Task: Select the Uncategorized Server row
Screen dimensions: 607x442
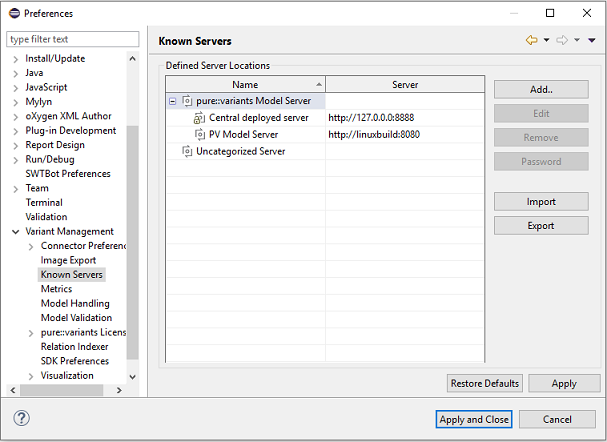Action: pyautogui.click(x=325, y=151)
